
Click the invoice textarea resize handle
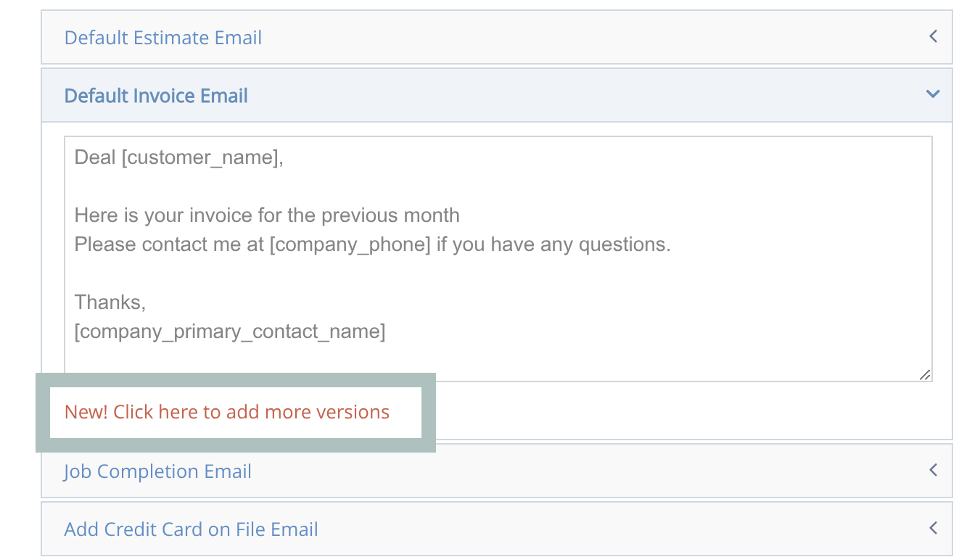(925, 375)
